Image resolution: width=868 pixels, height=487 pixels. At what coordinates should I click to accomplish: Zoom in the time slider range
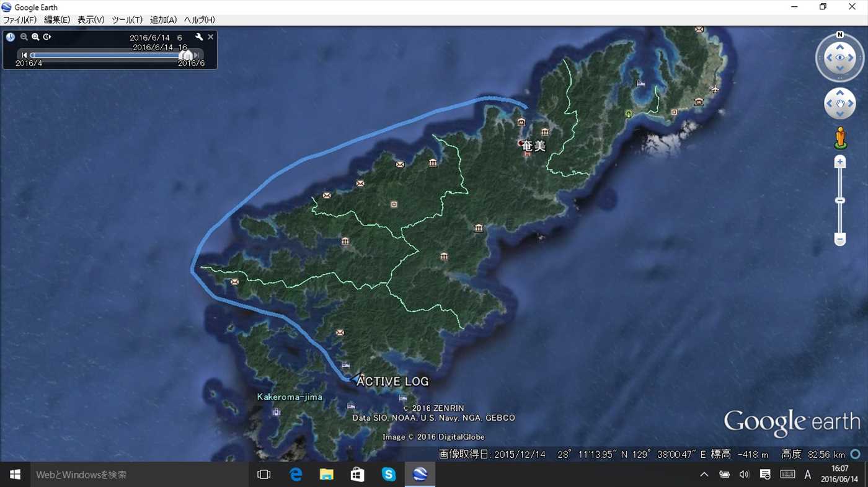tap(35, 37)
